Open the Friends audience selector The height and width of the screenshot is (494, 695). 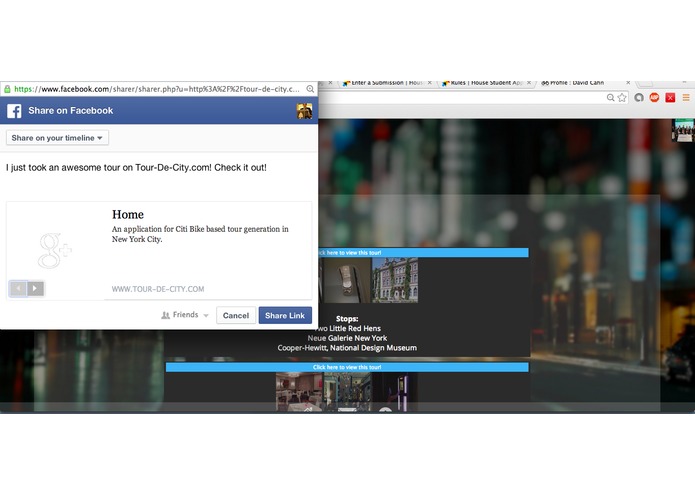[x=185, y=315]
